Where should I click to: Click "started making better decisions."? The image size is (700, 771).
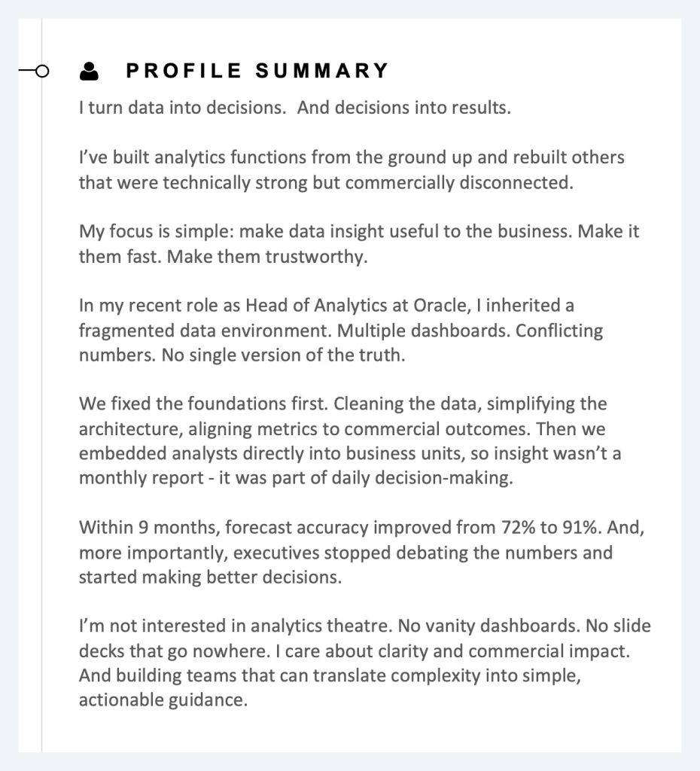pyautogui.click(x=211, y=577)
